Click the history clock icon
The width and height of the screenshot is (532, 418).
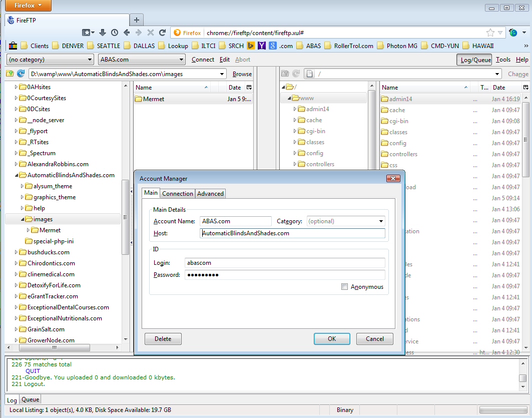tap(115, 33)
